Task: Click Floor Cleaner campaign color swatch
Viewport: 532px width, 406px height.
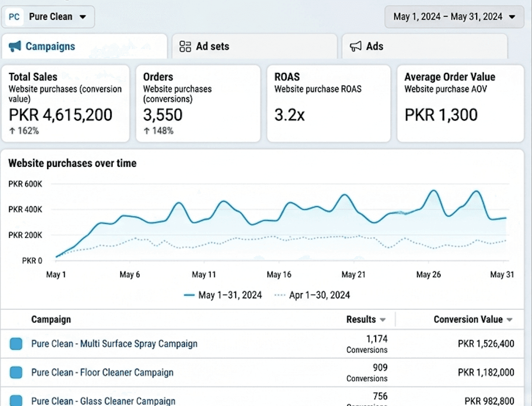Action: click(16, 372)
